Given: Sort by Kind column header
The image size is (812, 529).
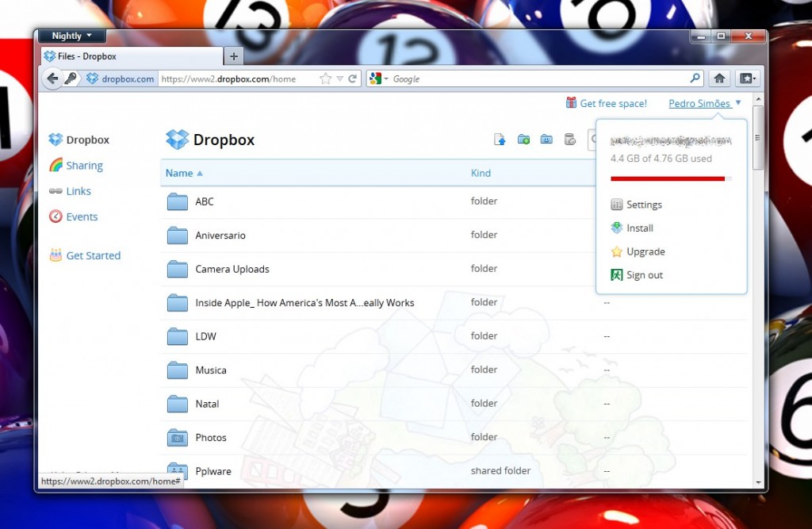Looking at the screenshot, I should tap(481, 173).
